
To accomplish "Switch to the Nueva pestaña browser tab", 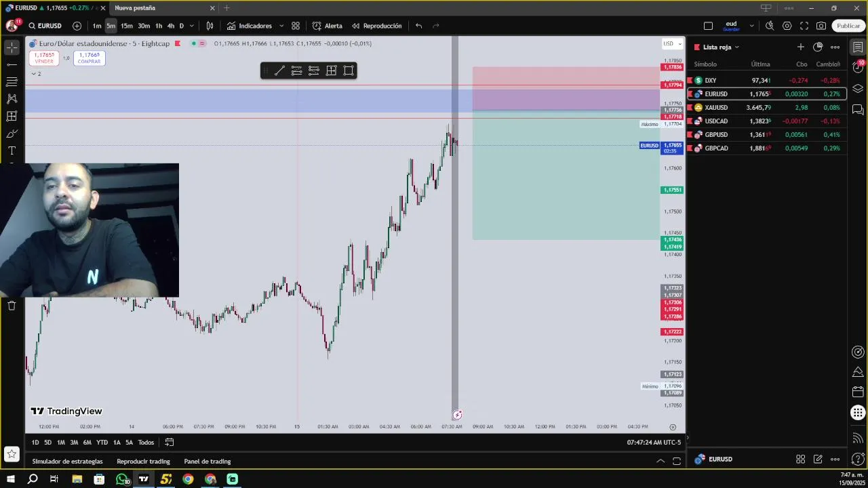I will tap(163, 8).
